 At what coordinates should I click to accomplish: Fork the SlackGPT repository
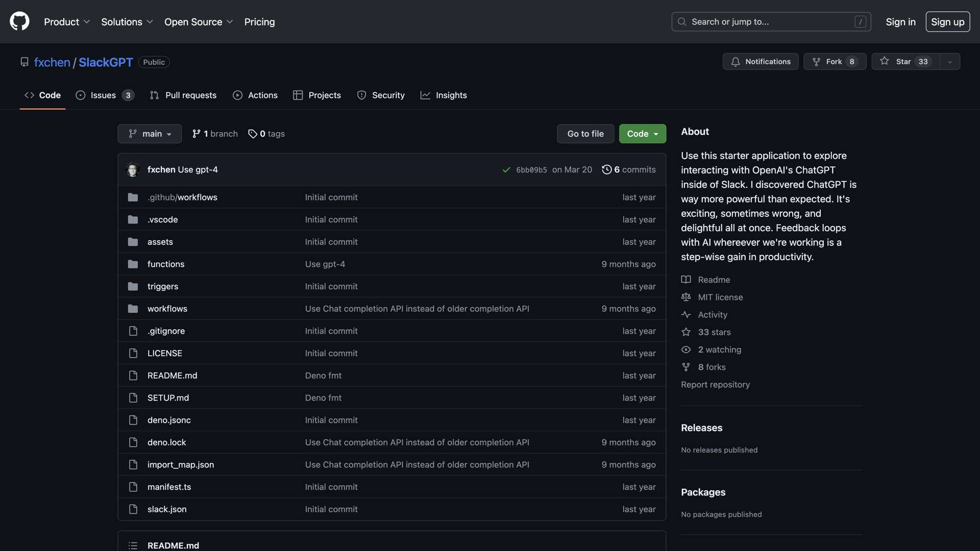point(834,62)
